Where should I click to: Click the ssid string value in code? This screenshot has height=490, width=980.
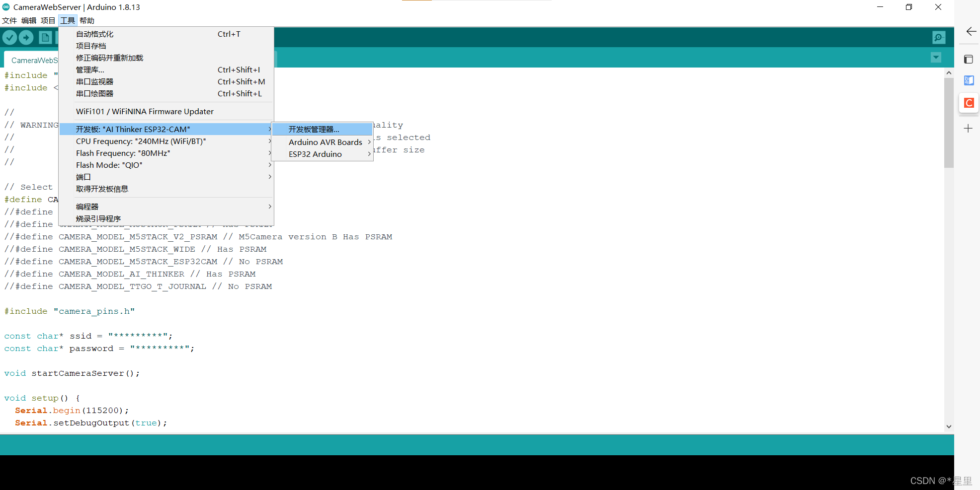coord(139,336)
